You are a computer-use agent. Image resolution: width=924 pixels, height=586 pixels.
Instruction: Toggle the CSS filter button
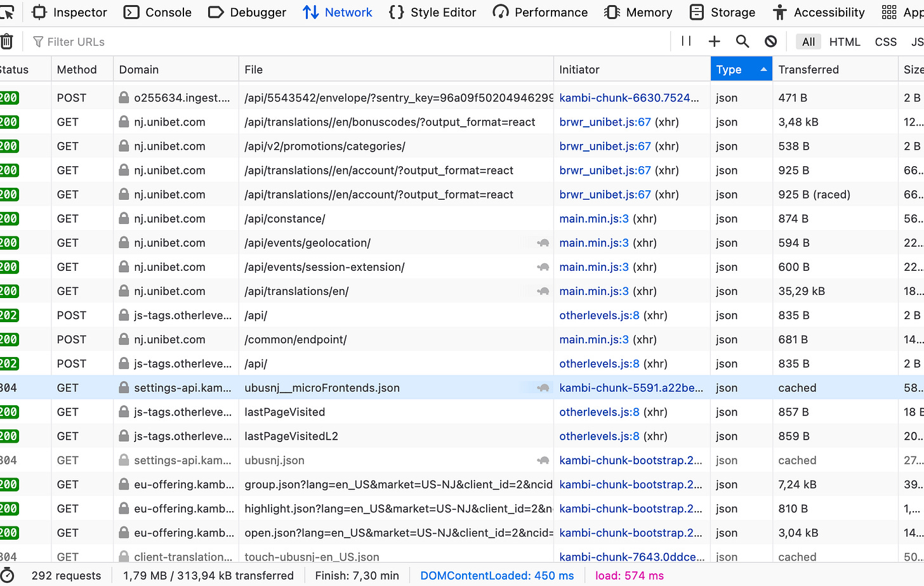click(x=886, y=42)
